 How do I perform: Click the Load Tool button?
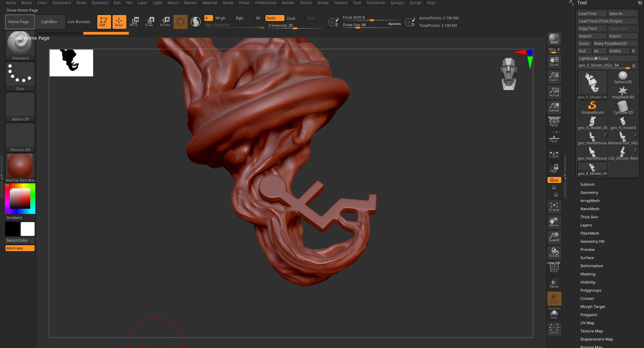(x=592, y=14)
